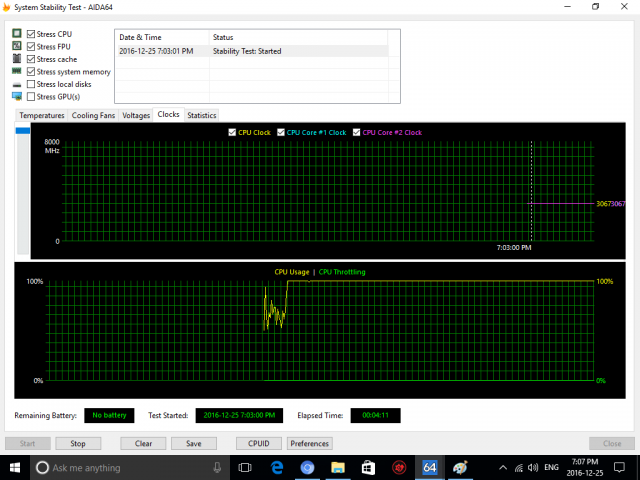
Task: Launch Microsoft Edge from the taskbar
Action: 276,467
